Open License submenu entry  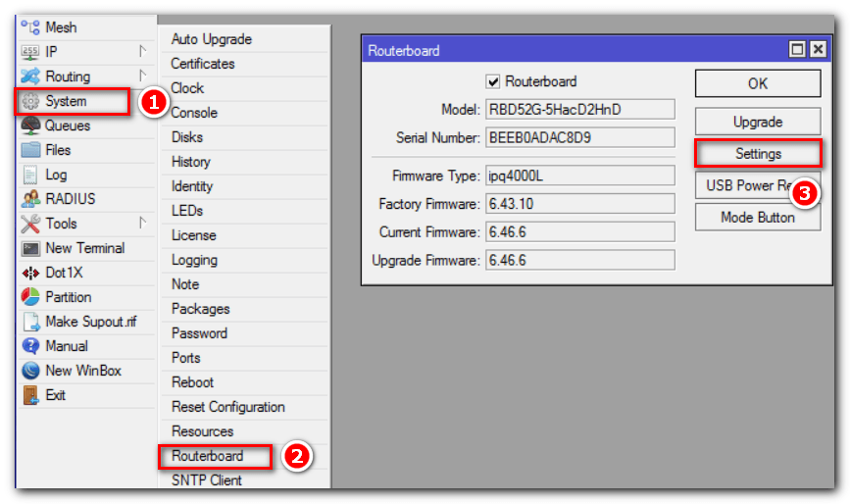245,235
